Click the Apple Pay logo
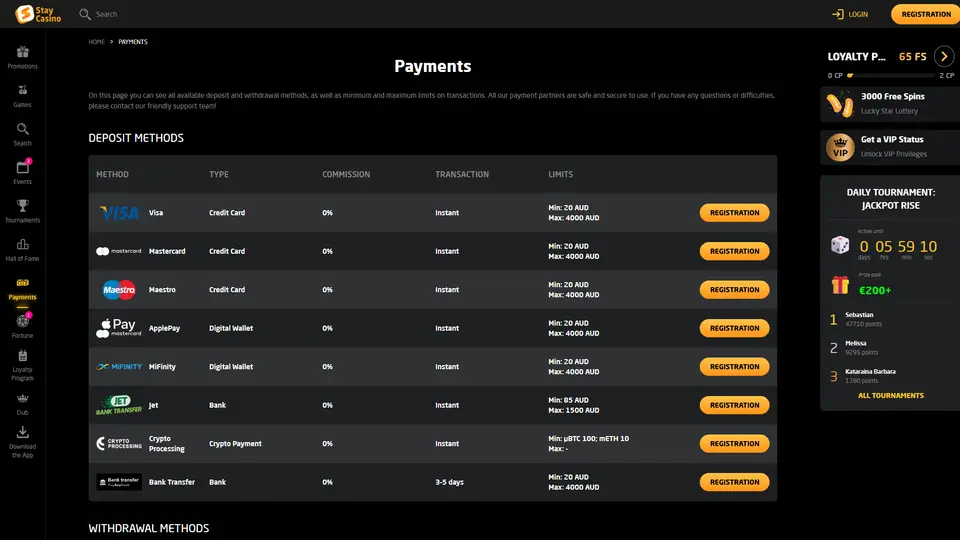The width and height of the screenshot is (960, 540). [x=119, y=328]
